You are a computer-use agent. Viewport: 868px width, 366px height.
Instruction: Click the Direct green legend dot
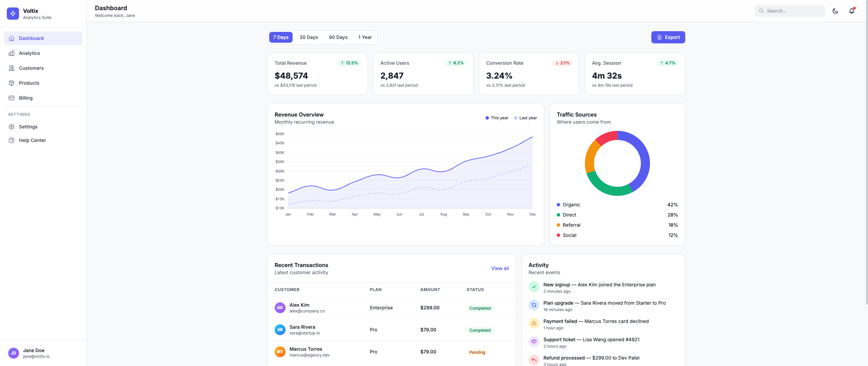click(558, 215)
